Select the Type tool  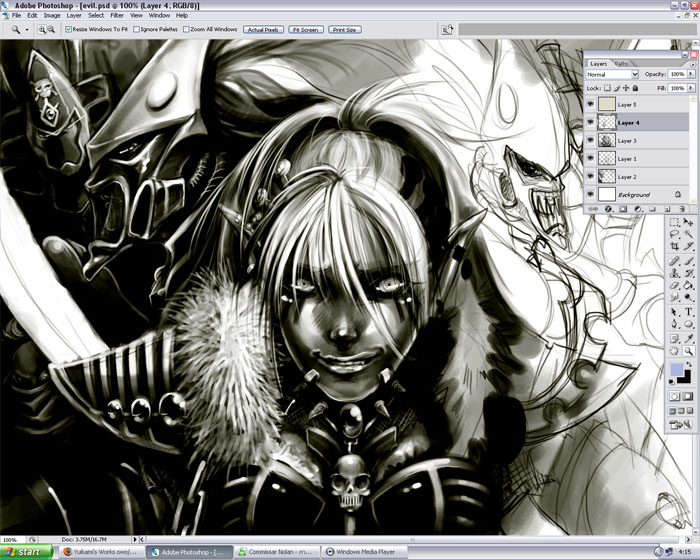click(x=688, y=312)
